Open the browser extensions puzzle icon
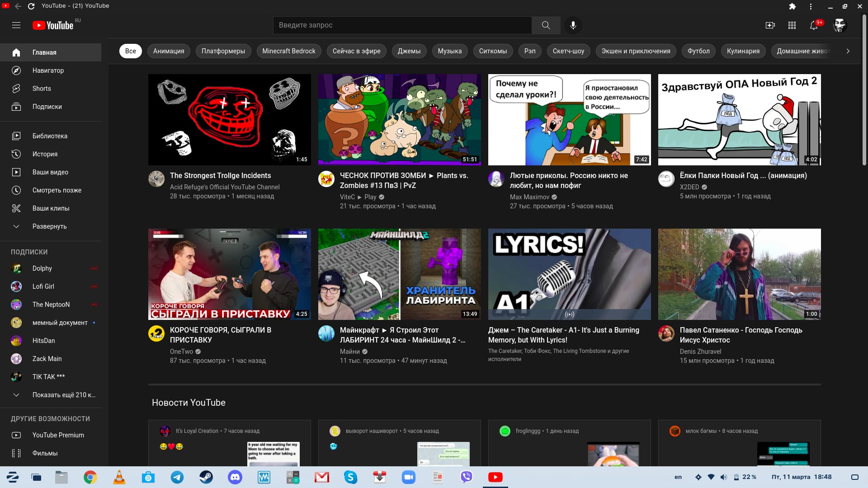This screenshot has width=868, height=488. click(x=792, y=6)
